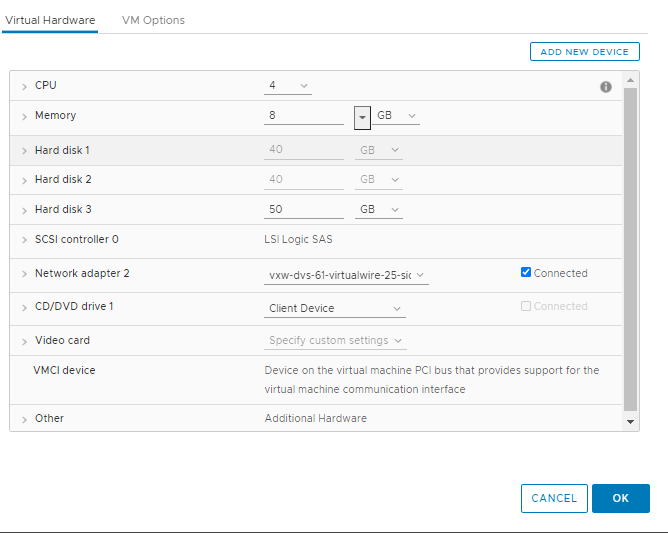Open CD/DVD drive Client Device dropdown
This screenshot has width=668, height=533.
tap(335, 308)
